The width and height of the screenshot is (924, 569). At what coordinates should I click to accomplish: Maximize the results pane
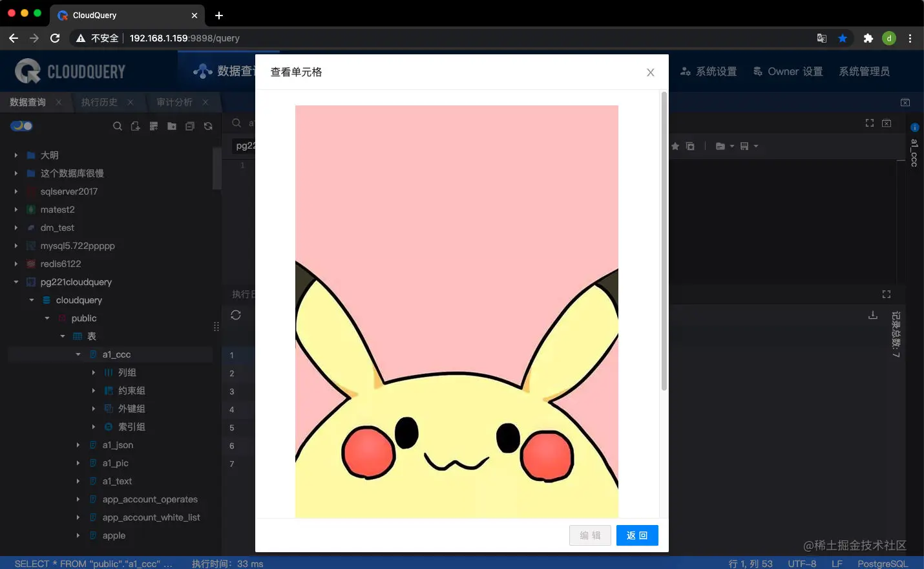887,294
